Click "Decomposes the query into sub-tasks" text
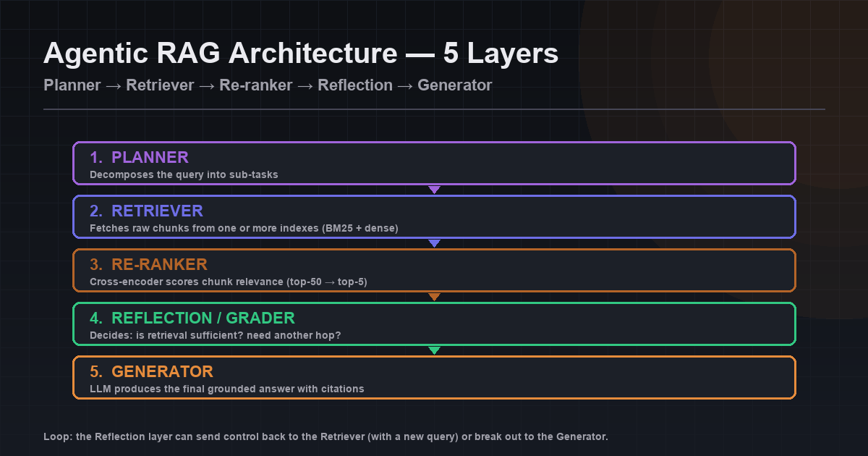 184,174
